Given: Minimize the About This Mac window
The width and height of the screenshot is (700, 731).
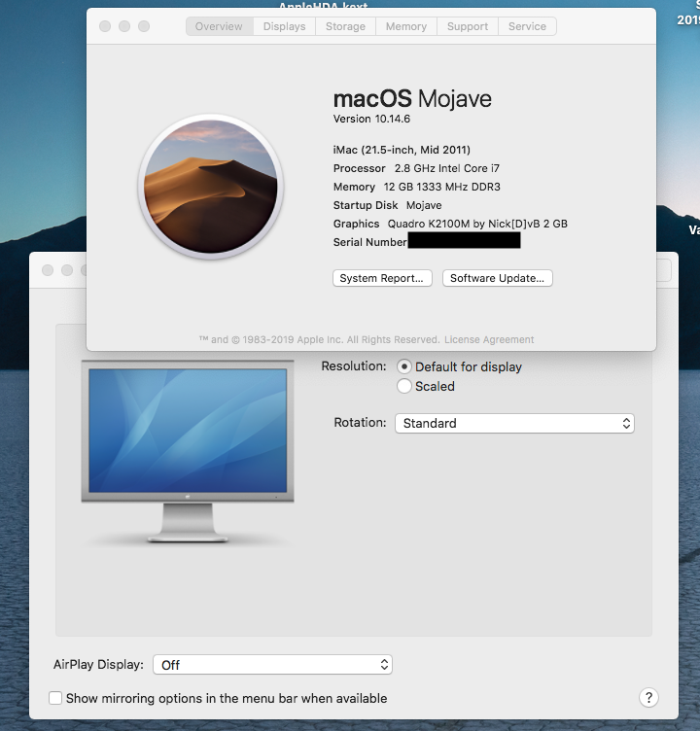Looking at the screenshot, I should pos(124,26).
